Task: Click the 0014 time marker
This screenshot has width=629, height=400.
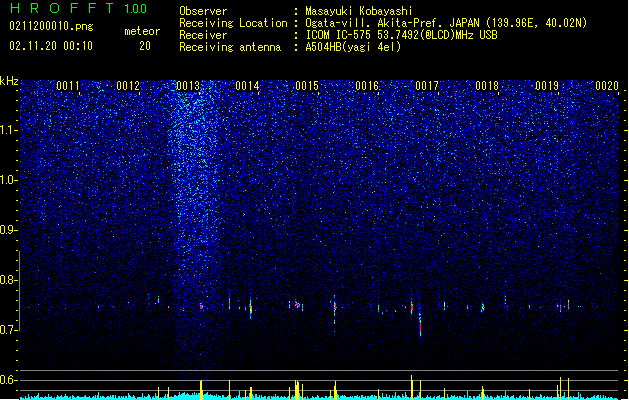Action: tap(247, 86)
